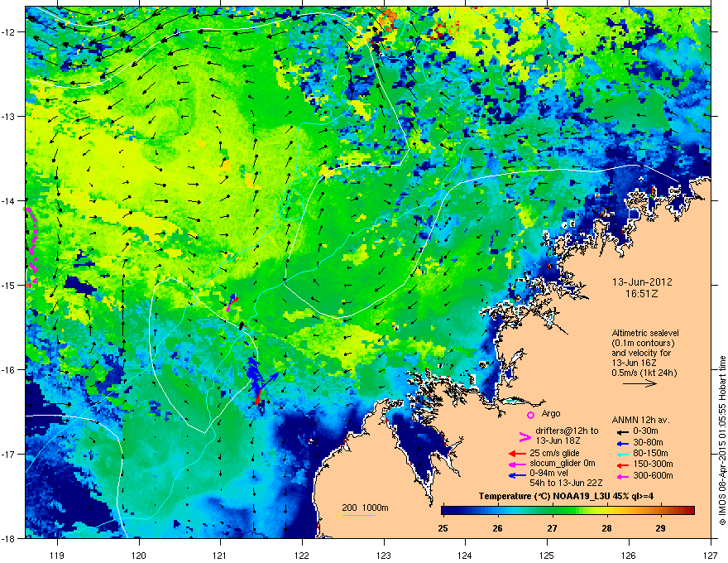Click the 0.5m/s velocity scale arrow
Screen dimensions: 728x563
click(639, 383)
